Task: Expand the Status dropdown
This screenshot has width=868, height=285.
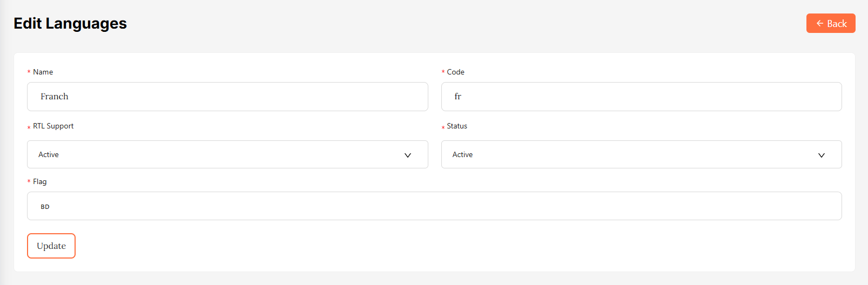Action: [x=641, y=154]
